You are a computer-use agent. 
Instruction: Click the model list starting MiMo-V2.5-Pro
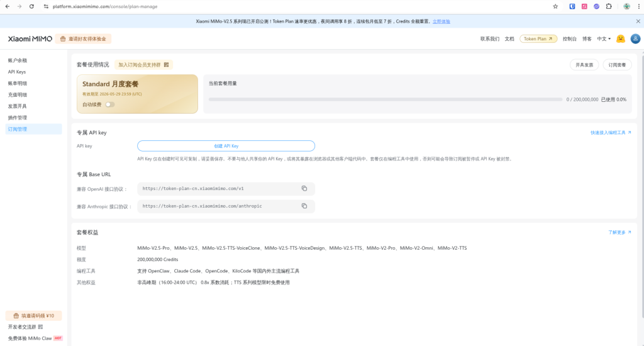click(302, 248)
